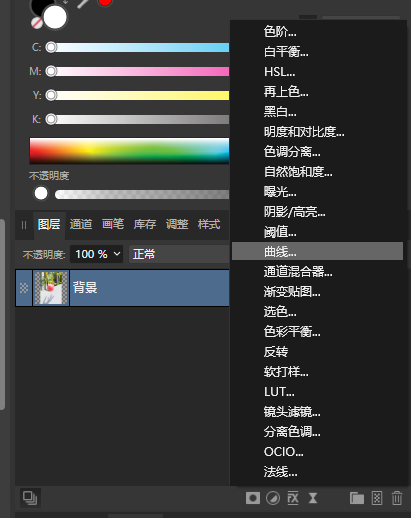Switch to 图层 tab

point(49,224)
